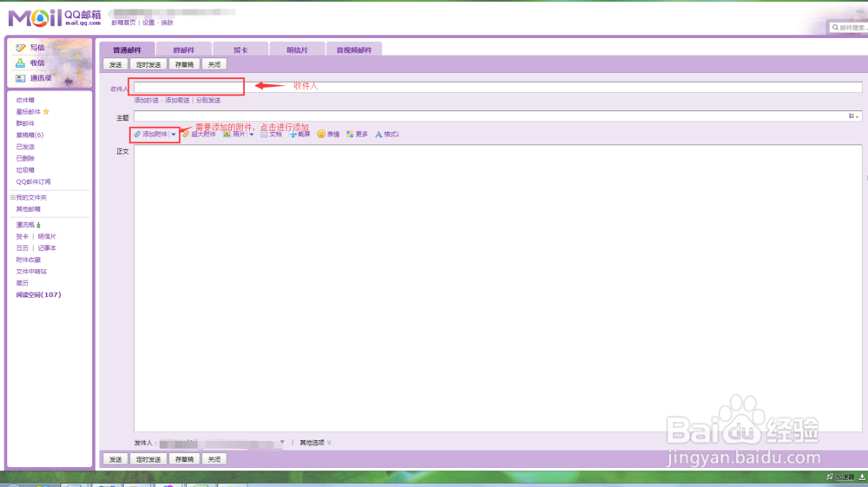The width and height of the screenshot is (868, 487).
Task: Click the 添加密送 add BCC link
Action: (177, 100)
